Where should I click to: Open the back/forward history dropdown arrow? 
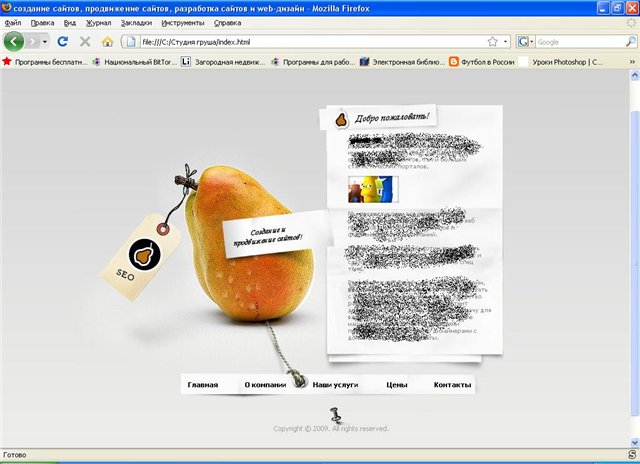pos(45,42)
